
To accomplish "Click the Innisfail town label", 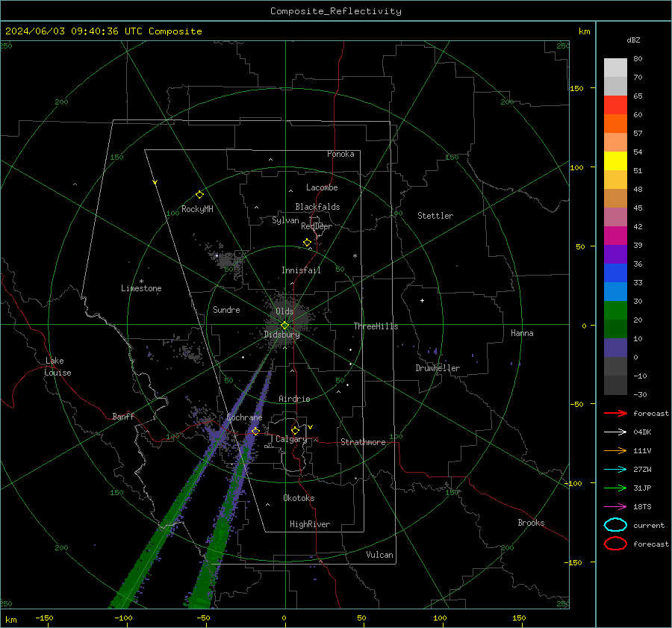I will [301, 270].
